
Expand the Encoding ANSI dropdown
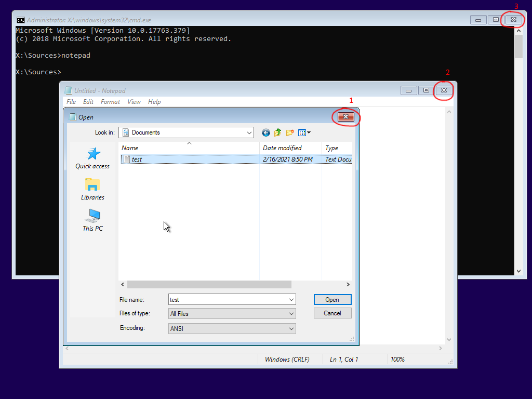pos(291,328)
